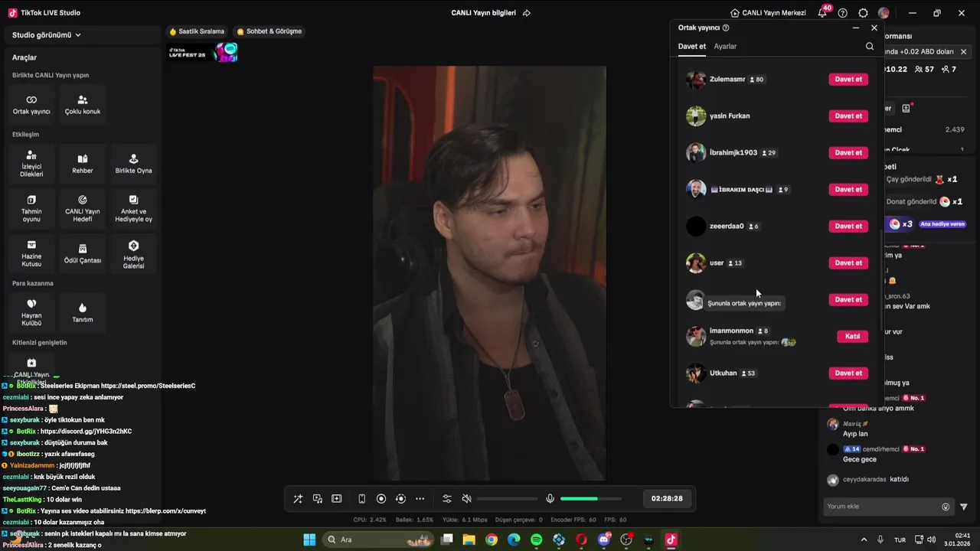The height and width of the screenshot is (551, 980).
Task: Open the three-dots more options menu
Action: tap(420, 499)
